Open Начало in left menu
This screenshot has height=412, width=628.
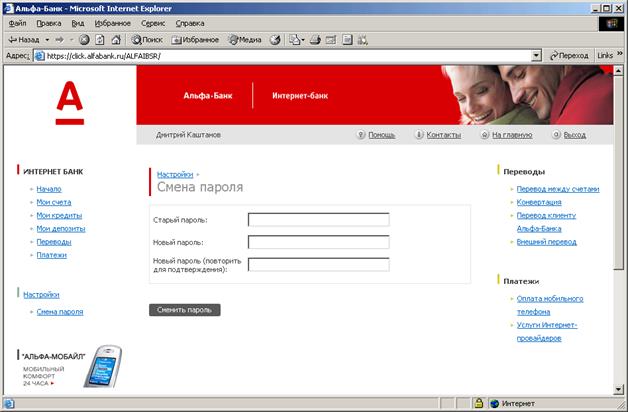tap(49, 189)
